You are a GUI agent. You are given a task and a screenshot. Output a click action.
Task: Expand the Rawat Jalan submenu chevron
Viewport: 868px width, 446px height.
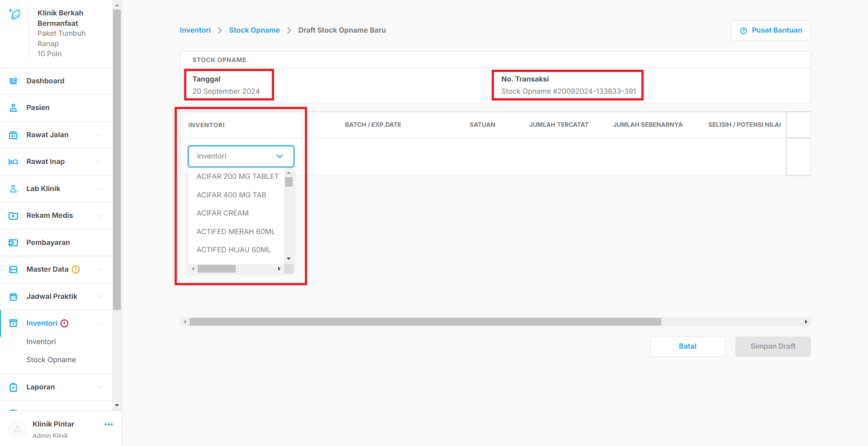(99, 135)
